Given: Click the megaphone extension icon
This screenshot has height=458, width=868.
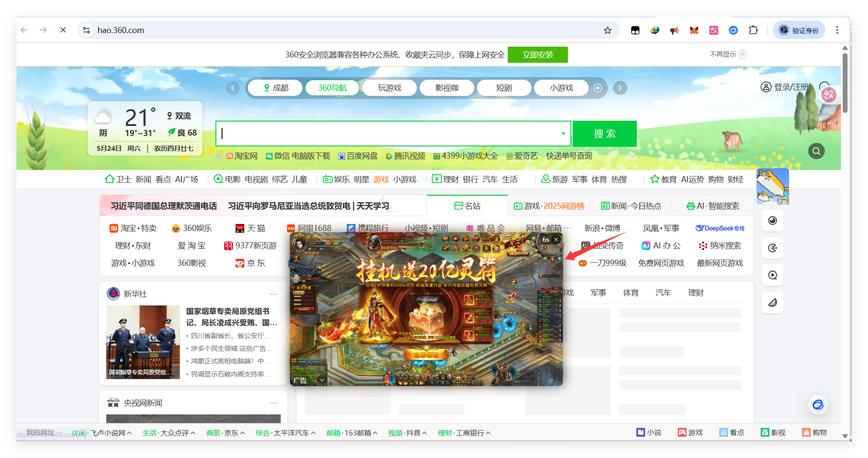Looking at the screenshot, I should pos(674,30).
